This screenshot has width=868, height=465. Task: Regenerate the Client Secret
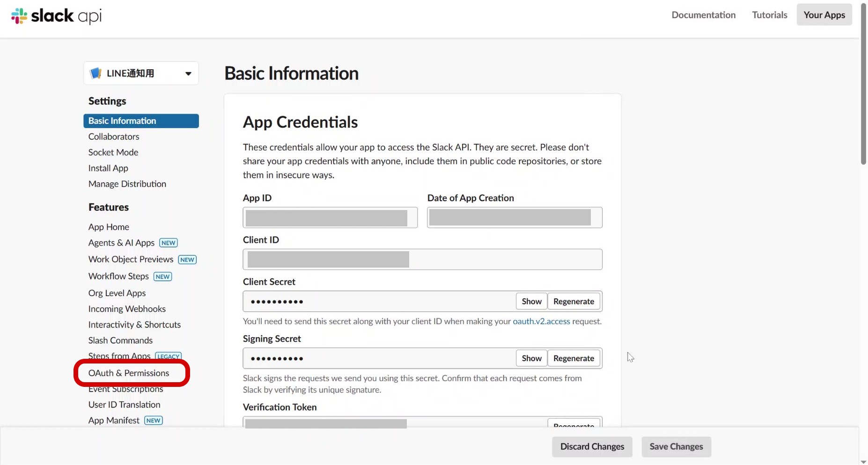[574, 301]
